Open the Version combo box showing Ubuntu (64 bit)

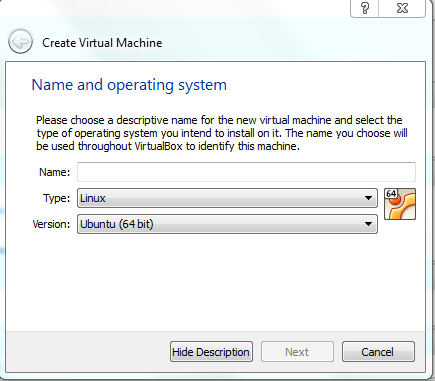[227, 224]
